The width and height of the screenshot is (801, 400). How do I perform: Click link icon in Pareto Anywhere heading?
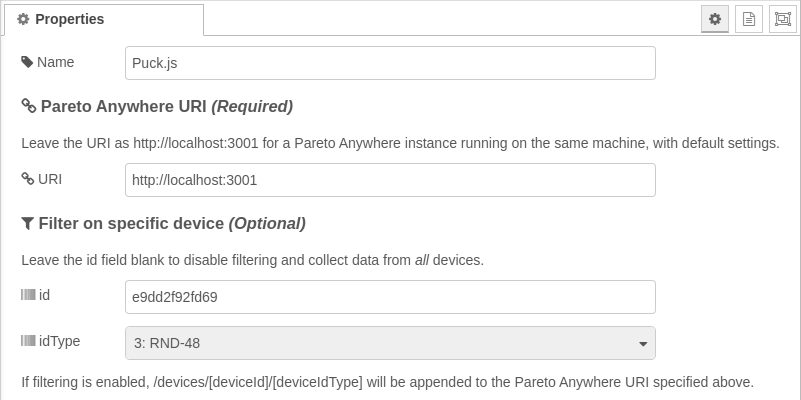[x=29, y=106]
